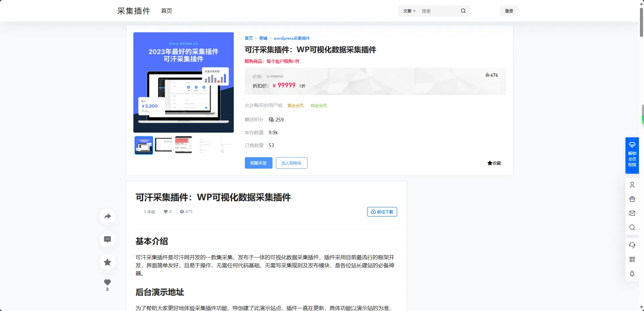Click into the 搜索 input field

coord(439,11)
